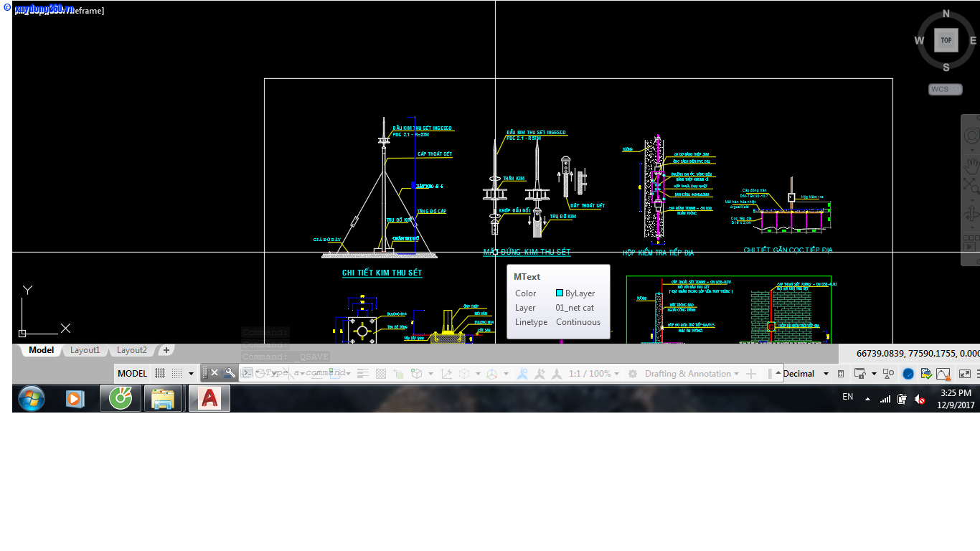980x551 pixels.
Task: Click the ByLayer cyan color swatch in tooltip
Action: (x=560, y=293)
